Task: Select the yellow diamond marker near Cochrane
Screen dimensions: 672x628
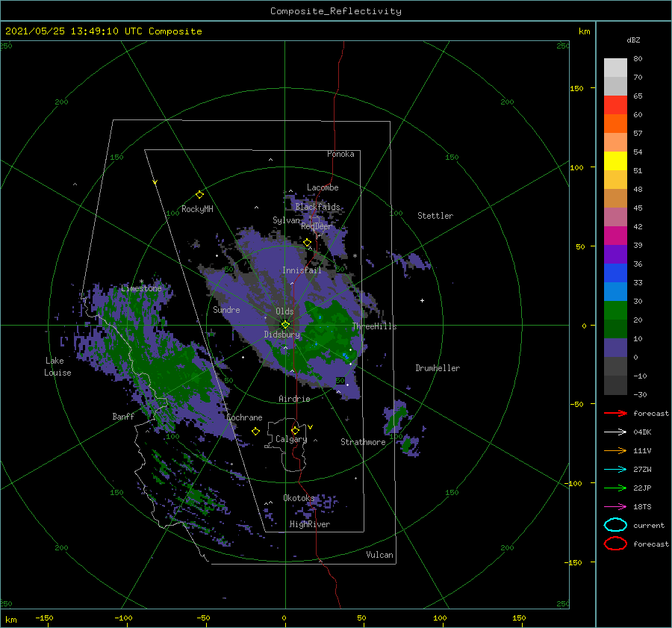Action: click(x=255, y=431)
